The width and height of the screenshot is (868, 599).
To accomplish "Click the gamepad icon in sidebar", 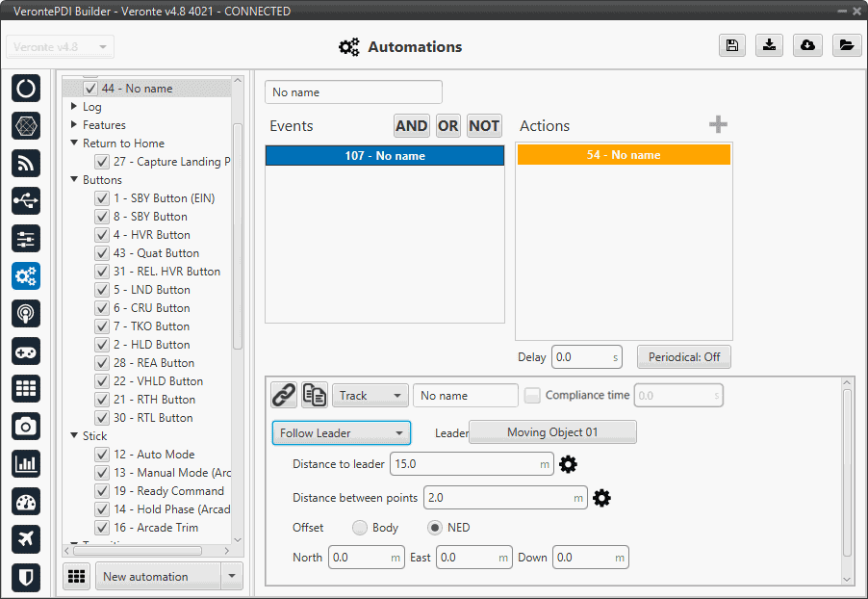I will click(26, 351).
